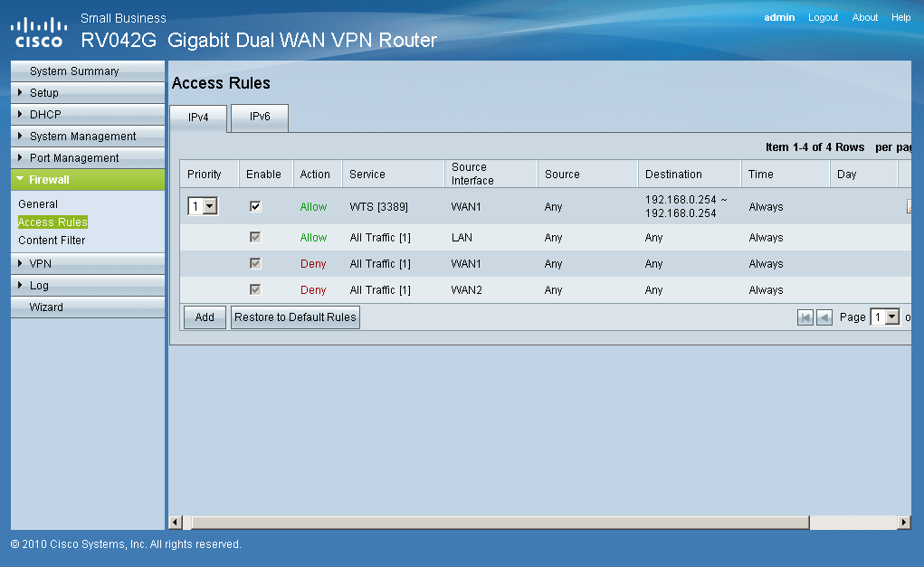Expand the VPN menu

pos(88,263)
